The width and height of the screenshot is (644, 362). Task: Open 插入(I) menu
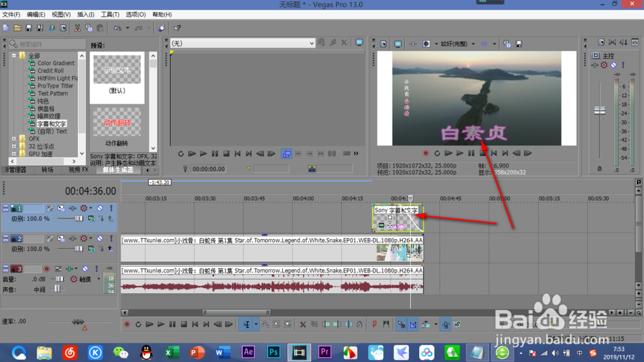86,14
